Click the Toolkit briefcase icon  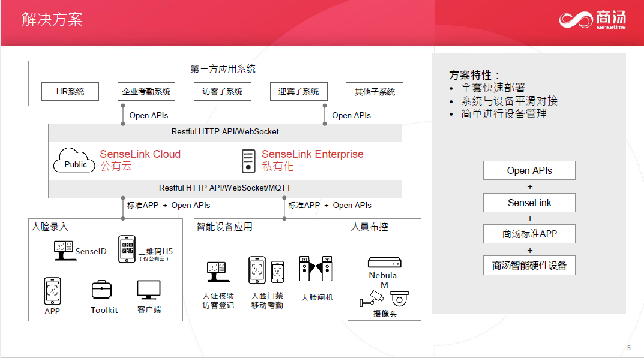tap(101, 290)
